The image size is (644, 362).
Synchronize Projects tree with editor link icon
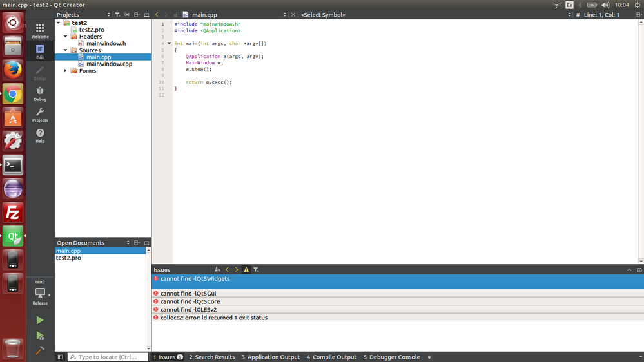(x=128, y=15)
